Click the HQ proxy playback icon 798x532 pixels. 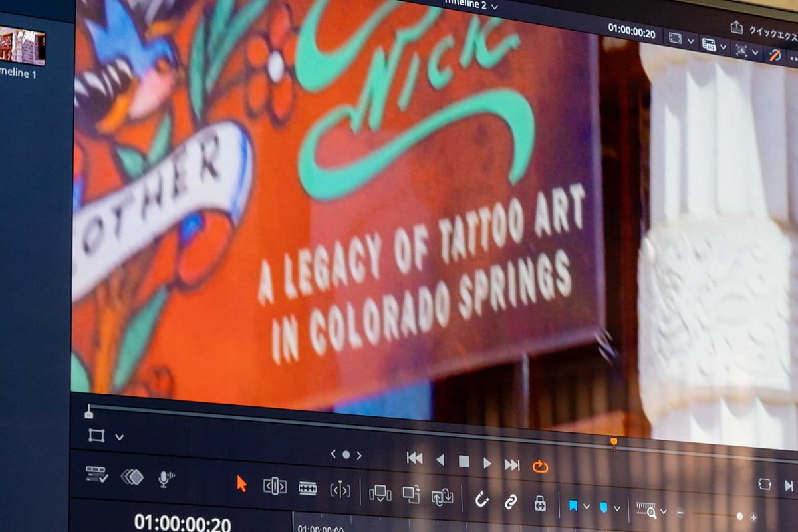[708, 45]
